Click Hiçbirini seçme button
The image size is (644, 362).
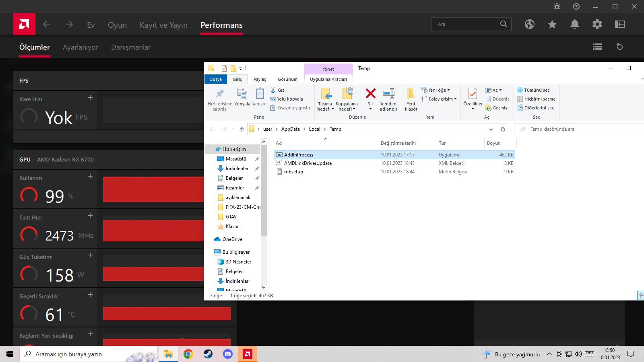click(536, 99)
